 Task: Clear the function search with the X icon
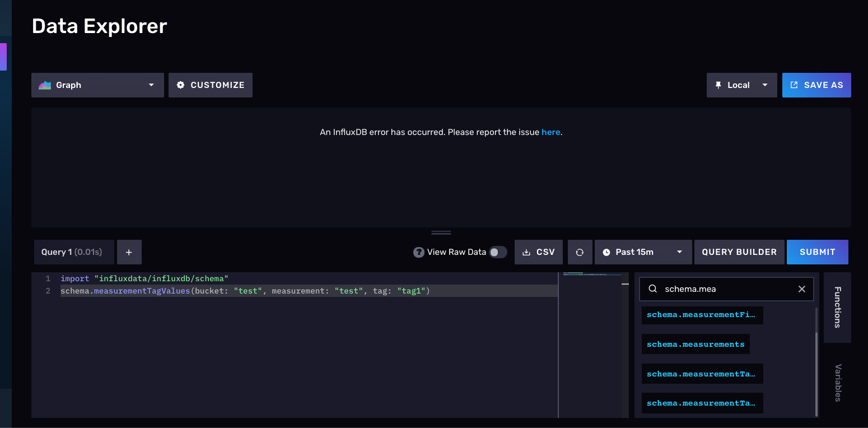[801, 289]
